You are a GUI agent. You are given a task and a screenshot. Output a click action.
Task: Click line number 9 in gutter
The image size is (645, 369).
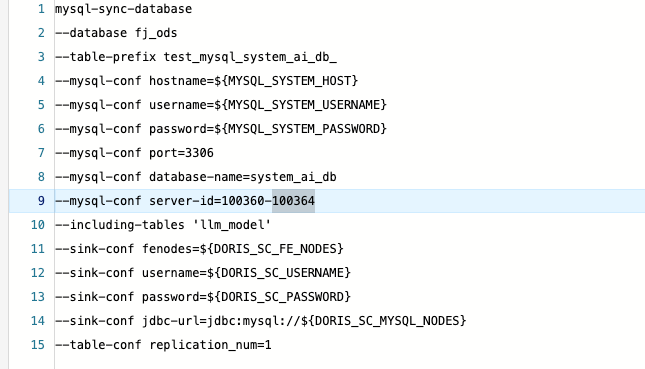41,201
